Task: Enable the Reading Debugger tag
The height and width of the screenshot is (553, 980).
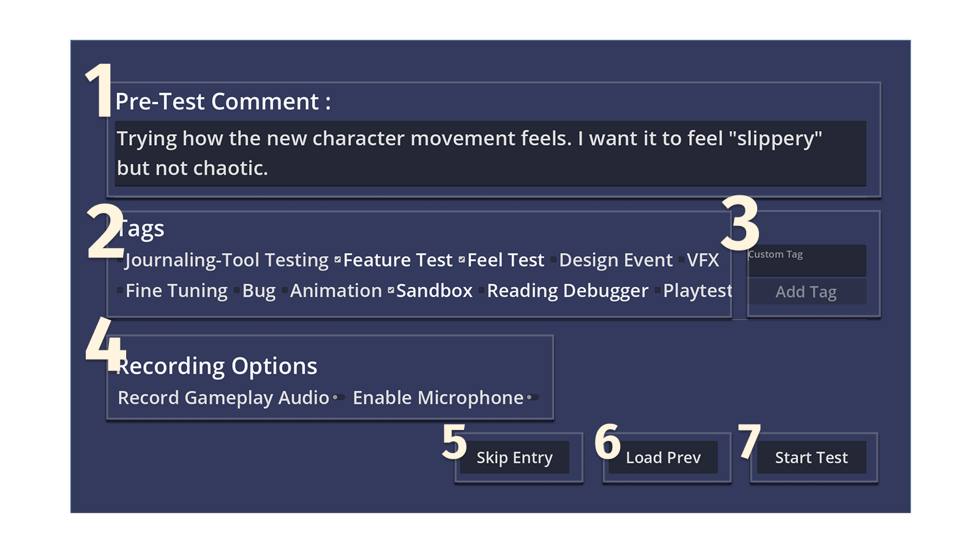Action: [482, 290]
